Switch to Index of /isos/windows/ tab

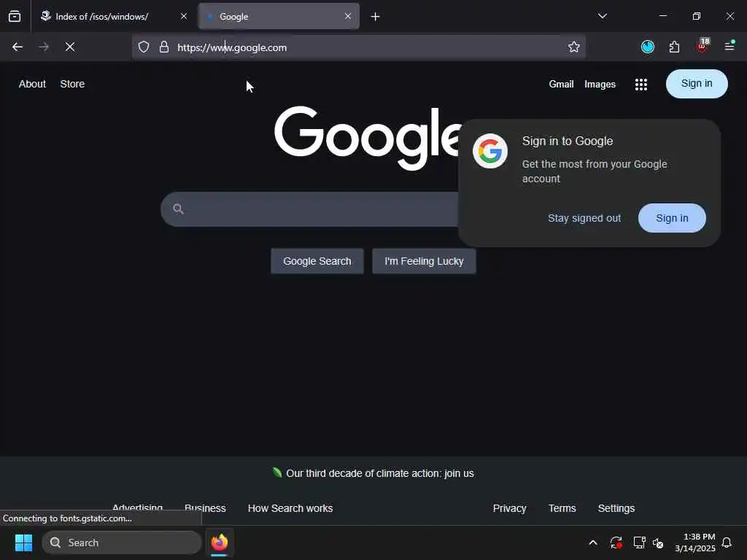coord(112,16)
